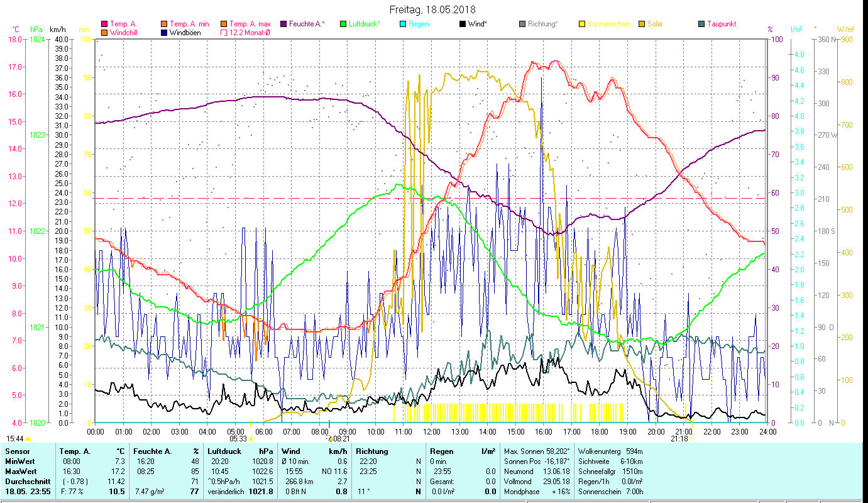Click the Feuchte A.* purple legend box
This screenshot has height=503, width=868.
(283, 24)
